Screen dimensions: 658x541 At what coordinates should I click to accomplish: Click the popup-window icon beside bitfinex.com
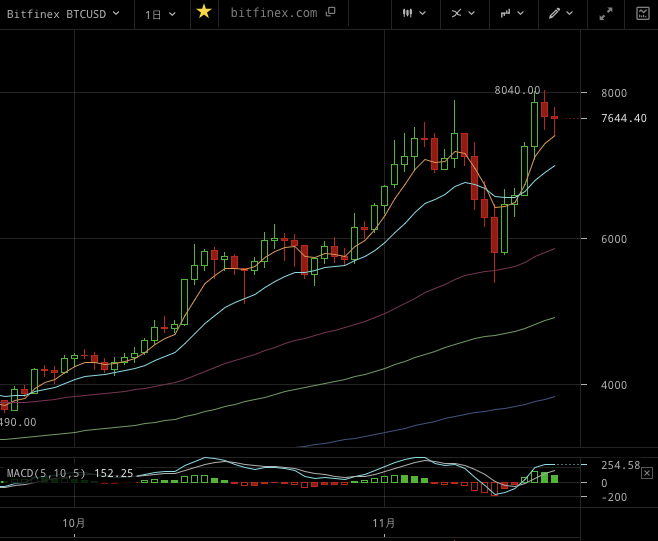[x=331, y=12]
